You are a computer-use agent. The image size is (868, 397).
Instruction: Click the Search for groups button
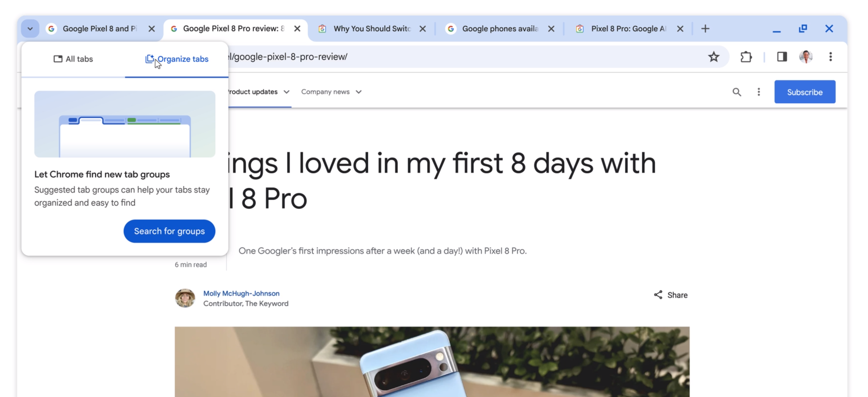(169, 231)
